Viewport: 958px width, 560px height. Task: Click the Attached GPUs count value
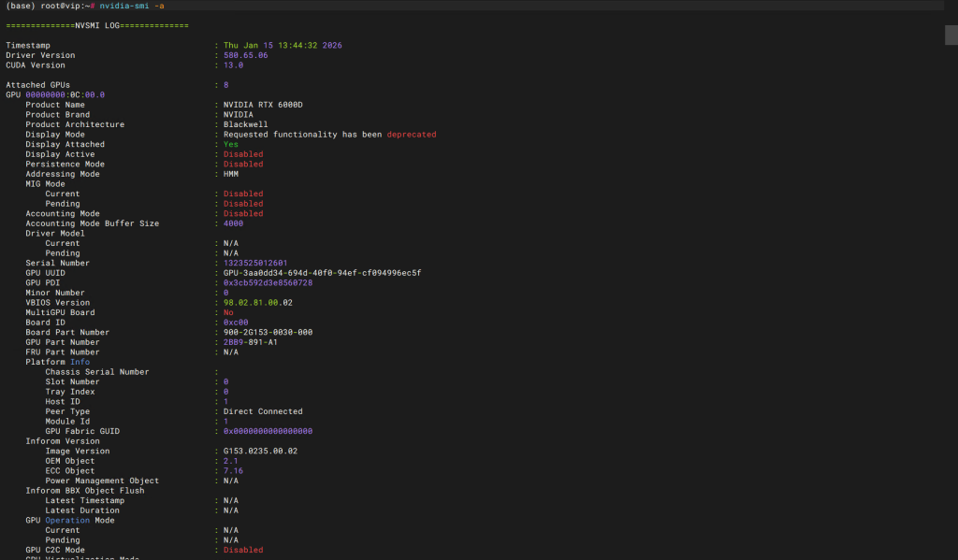point(225,85)
